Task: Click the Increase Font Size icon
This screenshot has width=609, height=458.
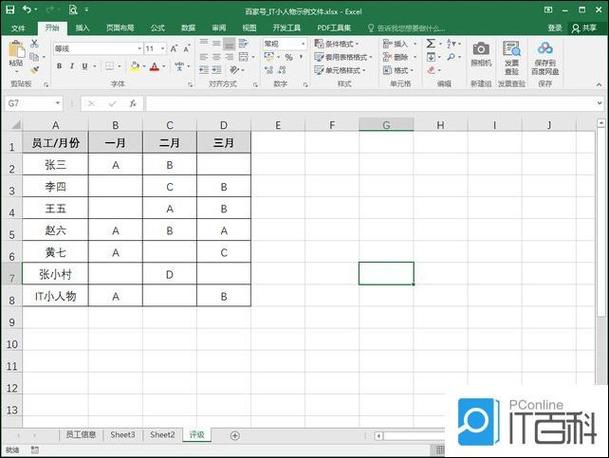Action: (174, 49)
